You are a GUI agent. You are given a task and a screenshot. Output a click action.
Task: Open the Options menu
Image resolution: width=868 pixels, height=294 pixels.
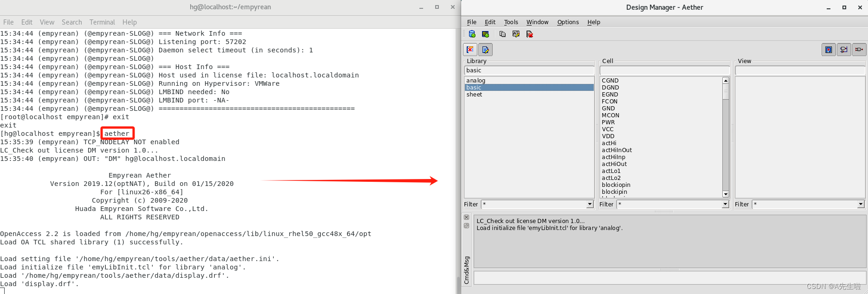(568, 22)
